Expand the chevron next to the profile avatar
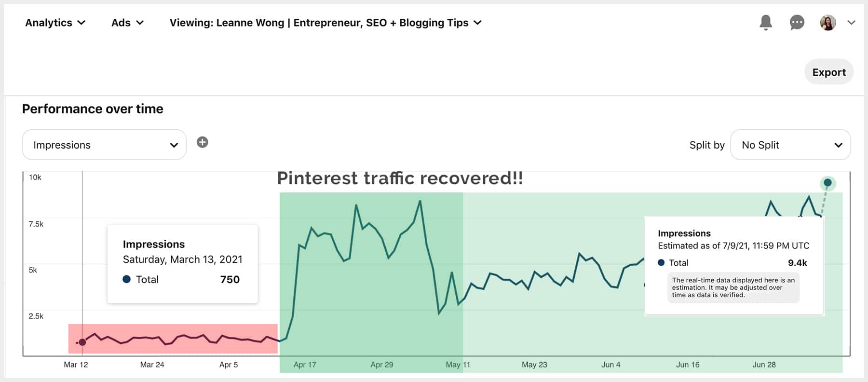This screenshot has height=382, width=868. (x=851, y=23)
